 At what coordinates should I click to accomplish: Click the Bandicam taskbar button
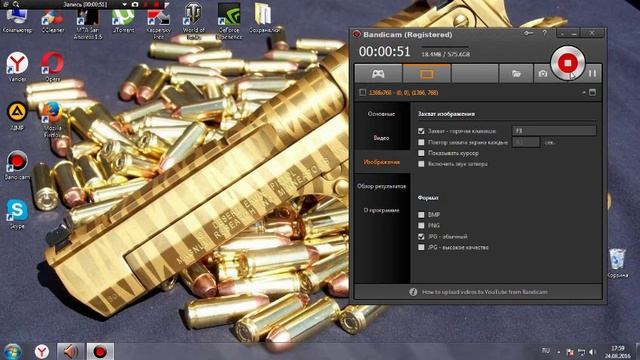point(100,351)
